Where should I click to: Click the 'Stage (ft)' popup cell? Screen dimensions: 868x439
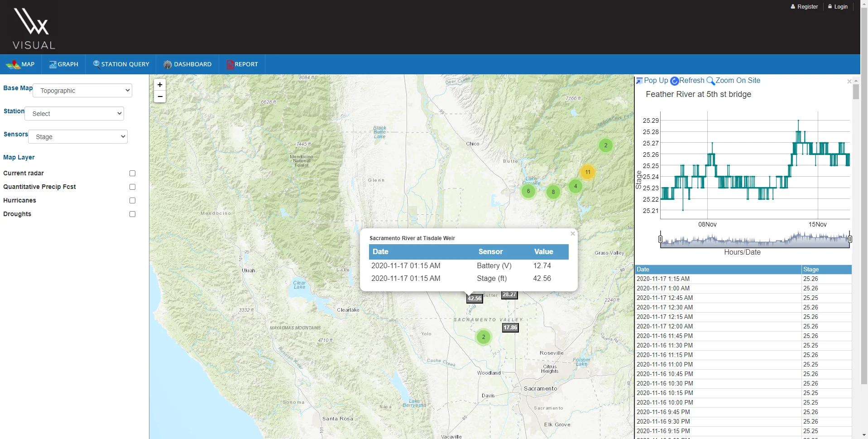(492, 279)
